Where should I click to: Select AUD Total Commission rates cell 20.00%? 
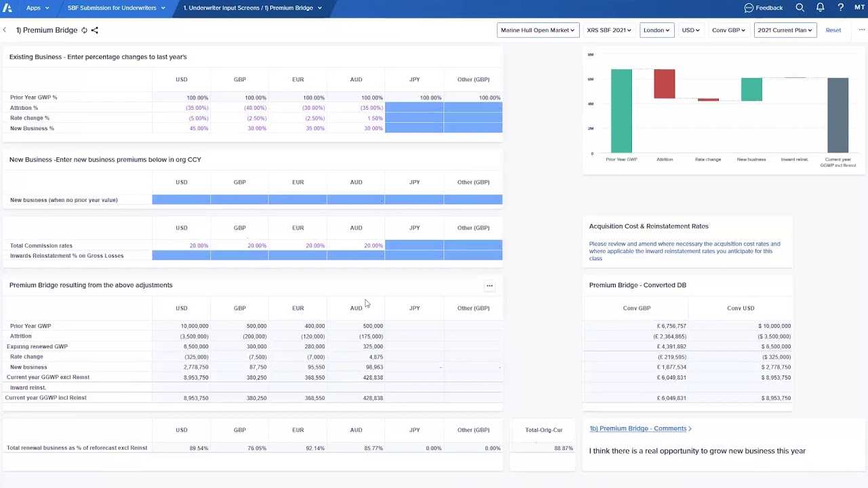click(356, 245)
